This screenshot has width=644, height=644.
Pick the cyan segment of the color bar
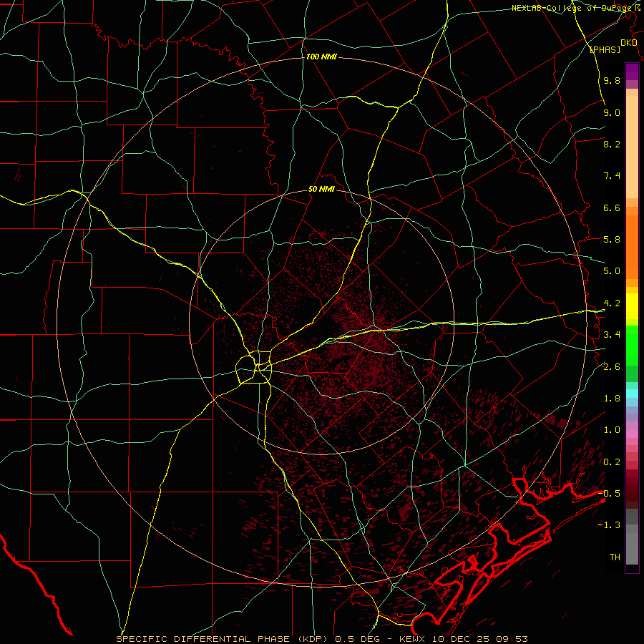coord(632,394)
